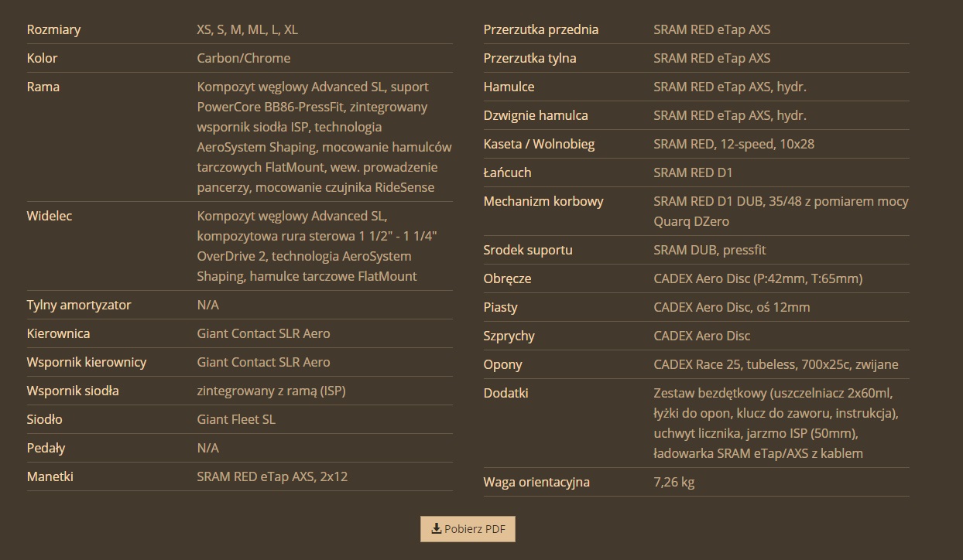
Task: Select the Wspornik siodła label
Action: [x=73, y=391]
